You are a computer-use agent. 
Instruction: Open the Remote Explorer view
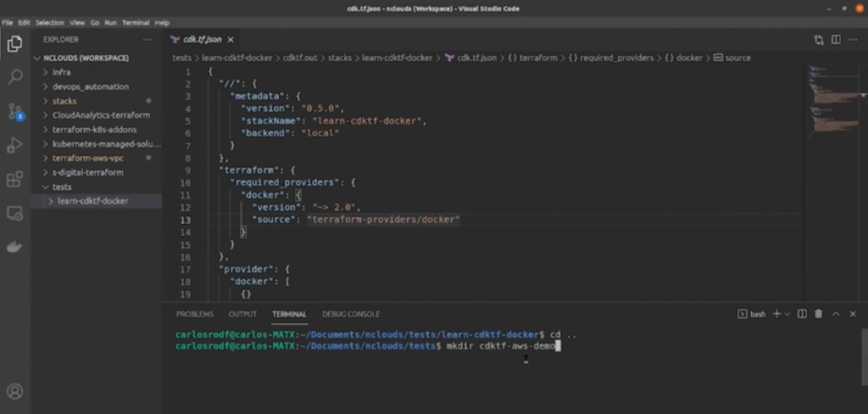(15, 214)
